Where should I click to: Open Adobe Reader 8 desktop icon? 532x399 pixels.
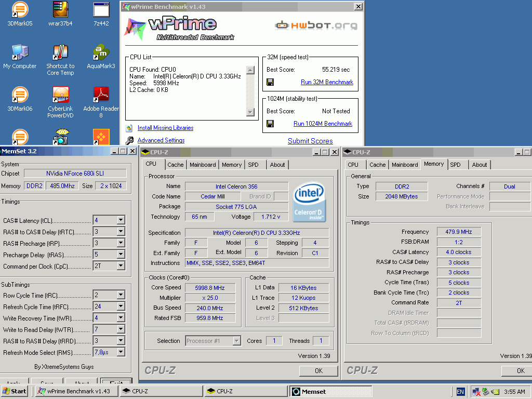pos(101,102)
